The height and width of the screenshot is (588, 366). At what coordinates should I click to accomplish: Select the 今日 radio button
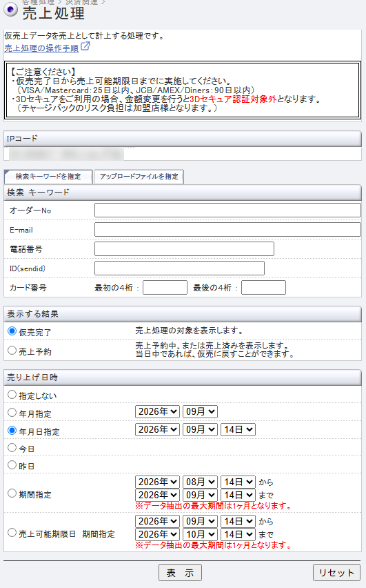pos(12,448)
